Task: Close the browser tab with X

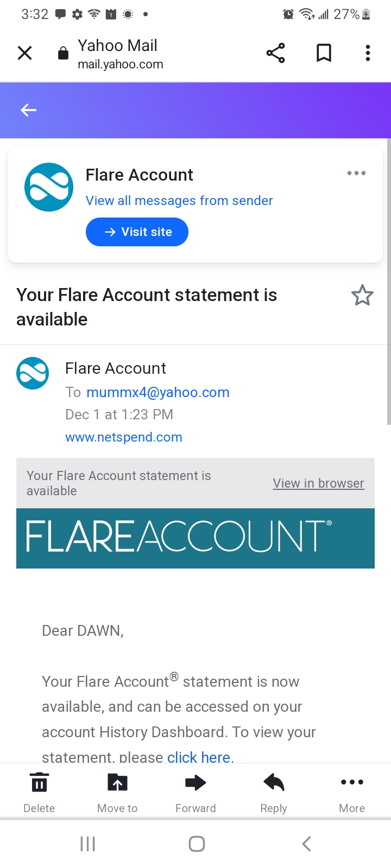Action: click(25, 53)
